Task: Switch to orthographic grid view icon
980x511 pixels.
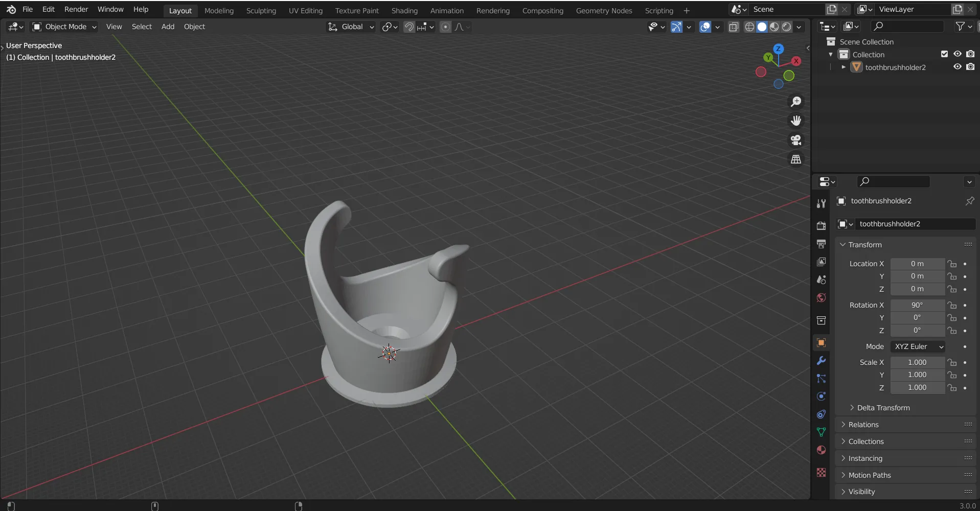Action: pos(796,159)
